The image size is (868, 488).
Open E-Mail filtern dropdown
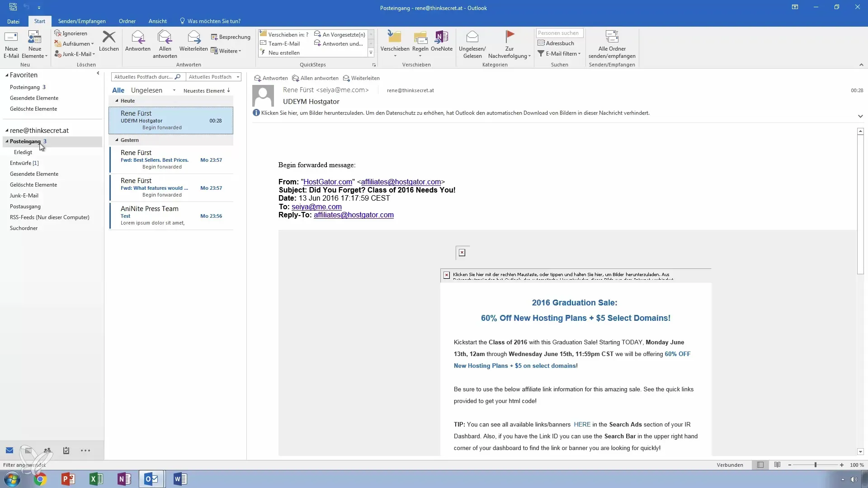click(x=559, y=53)
